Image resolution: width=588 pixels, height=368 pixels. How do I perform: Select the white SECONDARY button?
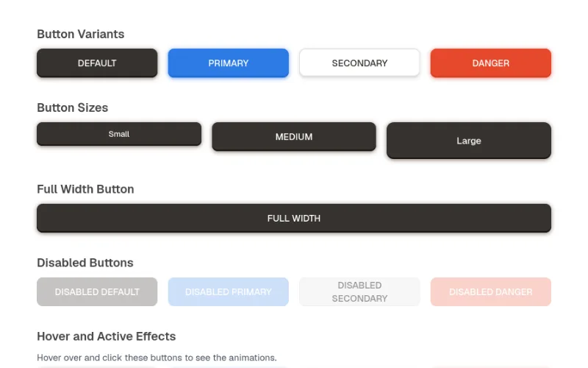pos(359,63)
